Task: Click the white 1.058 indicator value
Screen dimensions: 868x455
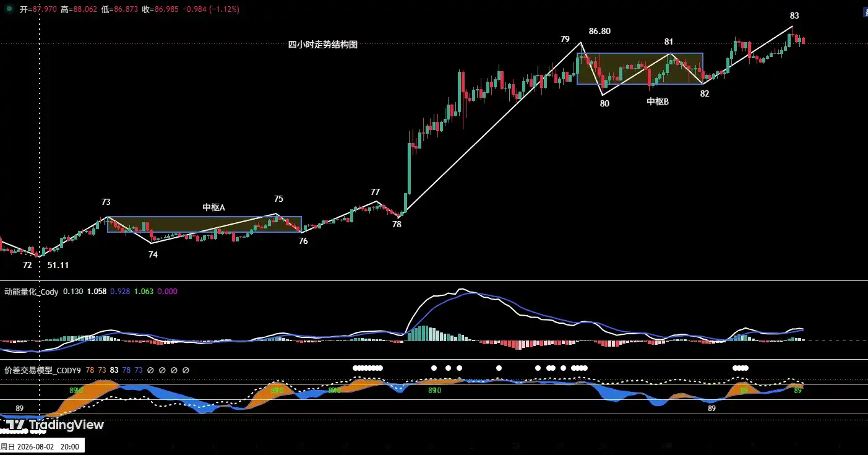Action: [x=97, y=292]
